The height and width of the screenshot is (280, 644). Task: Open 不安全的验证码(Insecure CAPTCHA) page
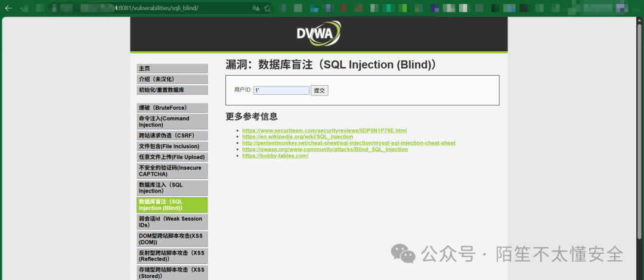point(172,171)
